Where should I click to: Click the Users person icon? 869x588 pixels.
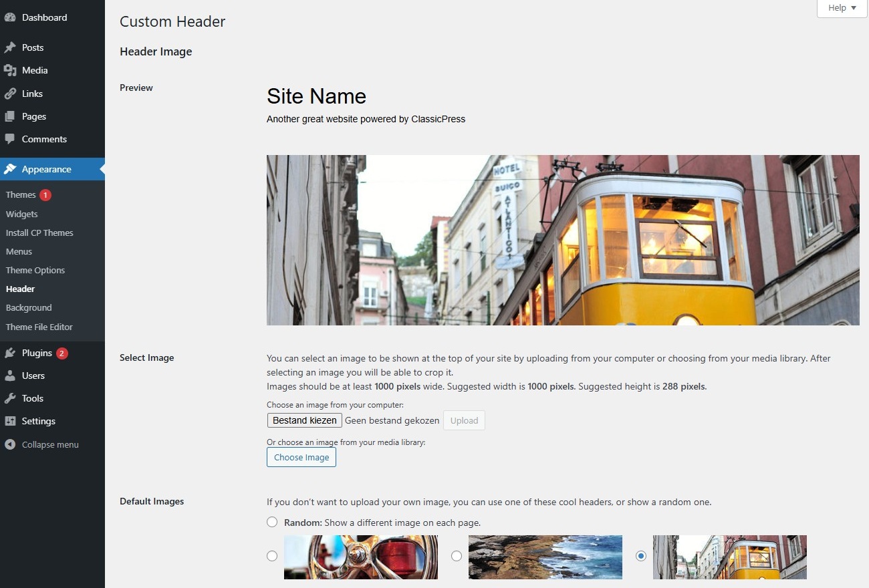10,376
